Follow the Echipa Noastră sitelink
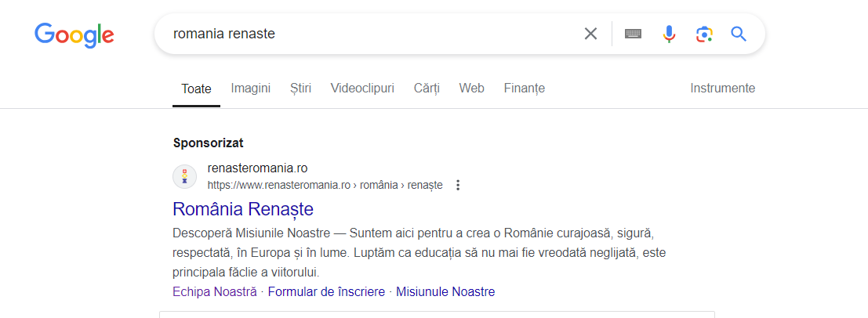The height and width of the screenshot is (318, 868). coord(215,291)
